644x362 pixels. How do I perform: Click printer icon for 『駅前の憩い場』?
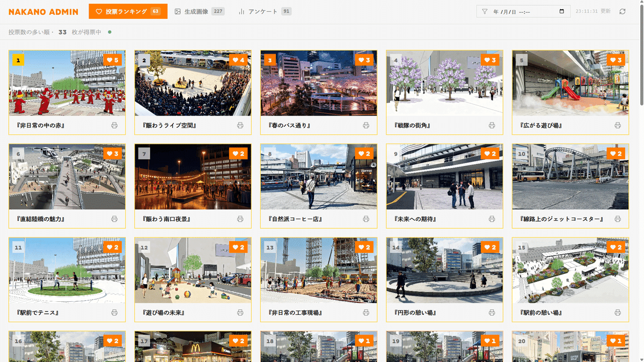click(x=618, y=313)
